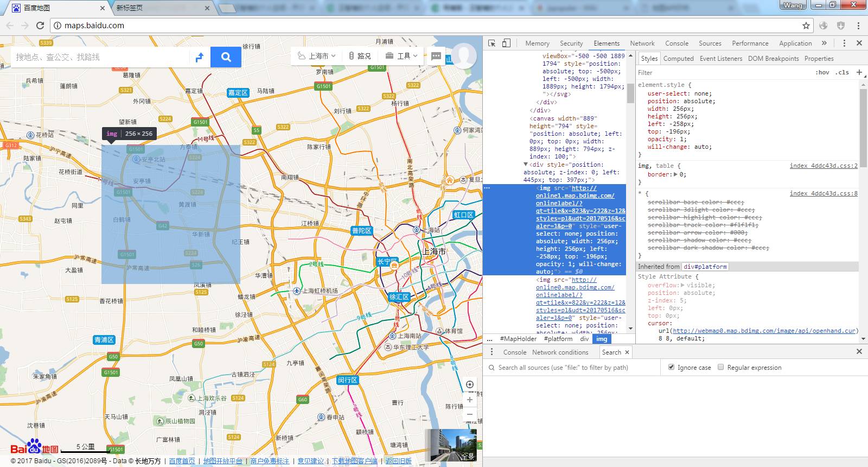Close the 百度地图 browser tab
868x467 pixels.
[x=102, y=8]
